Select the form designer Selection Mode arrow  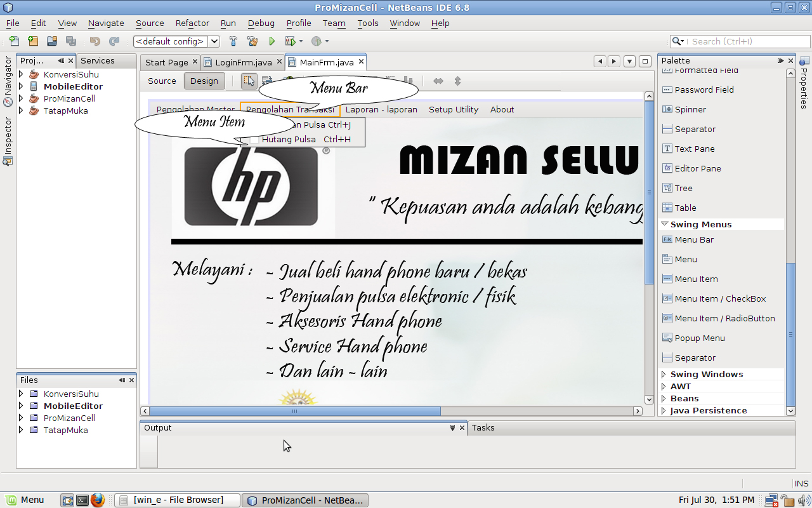tap(249, 81)
